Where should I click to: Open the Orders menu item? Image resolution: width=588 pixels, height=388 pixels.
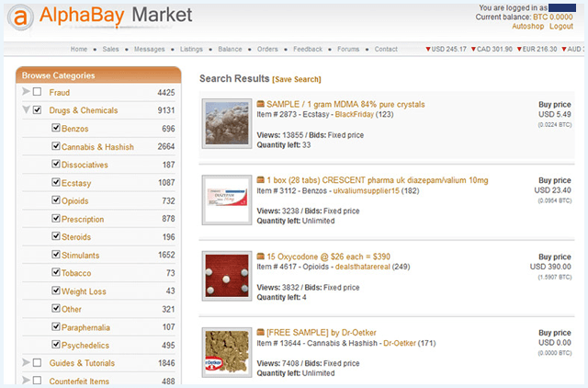[x=267, y=49]
